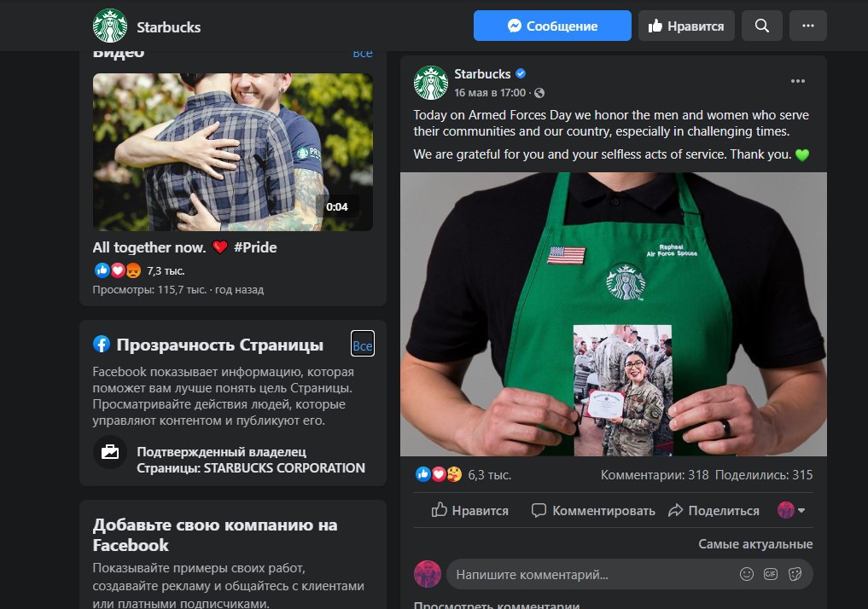Open Все link in Прозрачность Страницы
868x609 pixels.
363,344
